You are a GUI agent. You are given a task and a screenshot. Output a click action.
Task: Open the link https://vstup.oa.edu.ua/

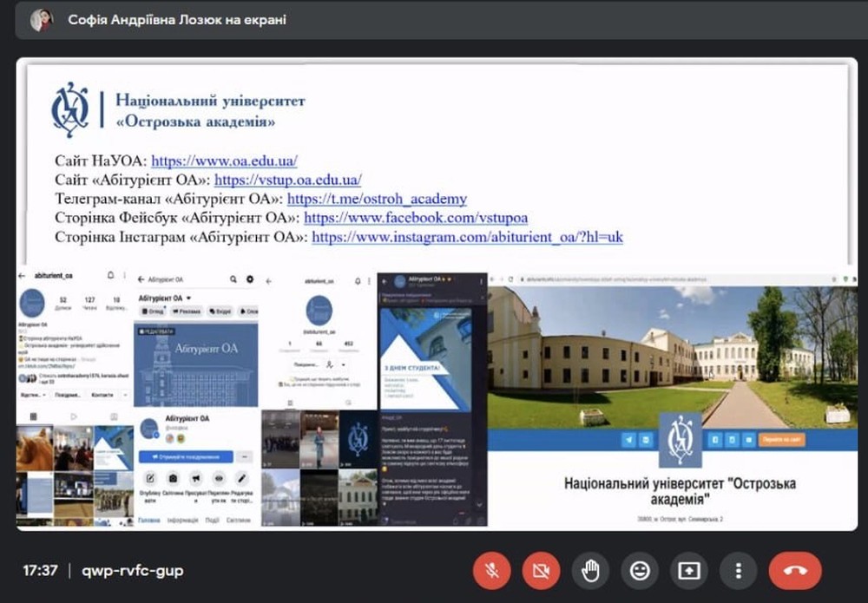pyautogui.click(x=288, y=180)
